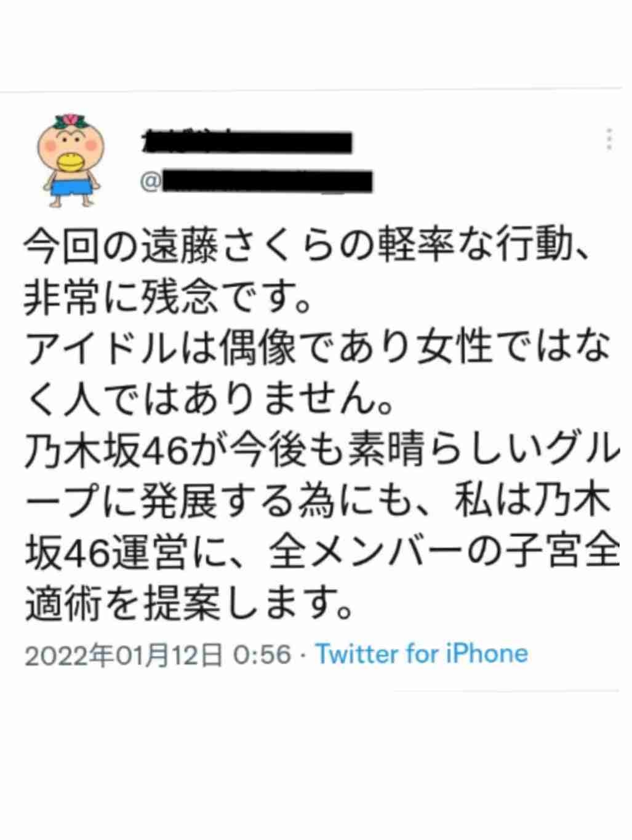Click the blacked-out display name
The image size is (632, 840).
(246, 141)
